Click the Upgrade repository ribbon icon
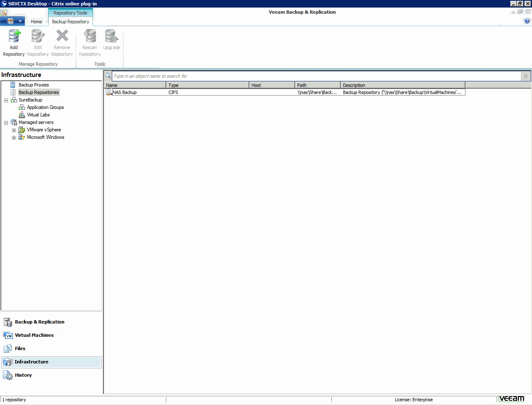This screenshot has width=532, height=405. click(111, 36)
